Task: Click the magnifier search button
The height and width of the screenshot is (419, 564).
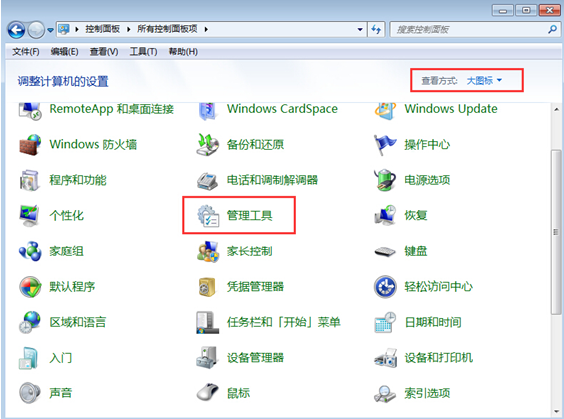Action: click(x=552, y=29)
